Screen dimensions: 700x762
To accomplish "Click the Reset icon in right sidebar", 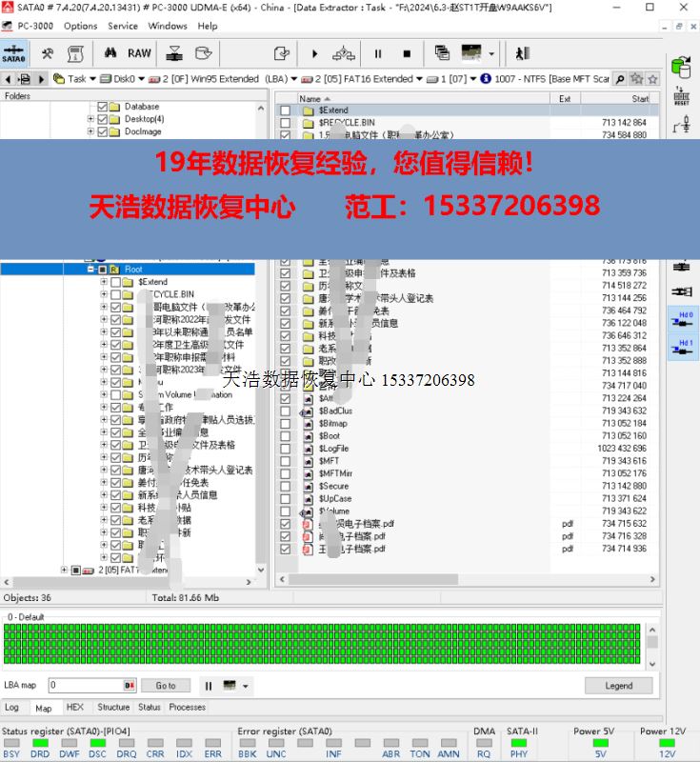I will coord(681,95).
